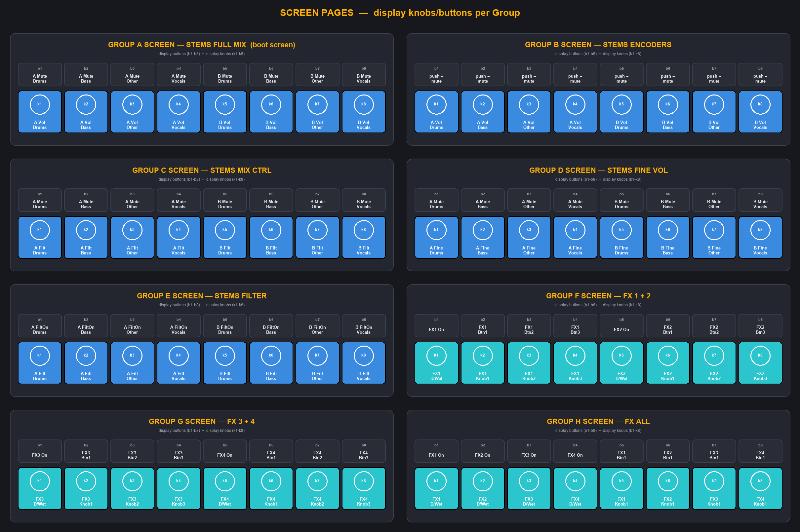Toggle b4 A Mute Vocals in Group C
Viewport: 800px width, 532px height.
point(179,200)
